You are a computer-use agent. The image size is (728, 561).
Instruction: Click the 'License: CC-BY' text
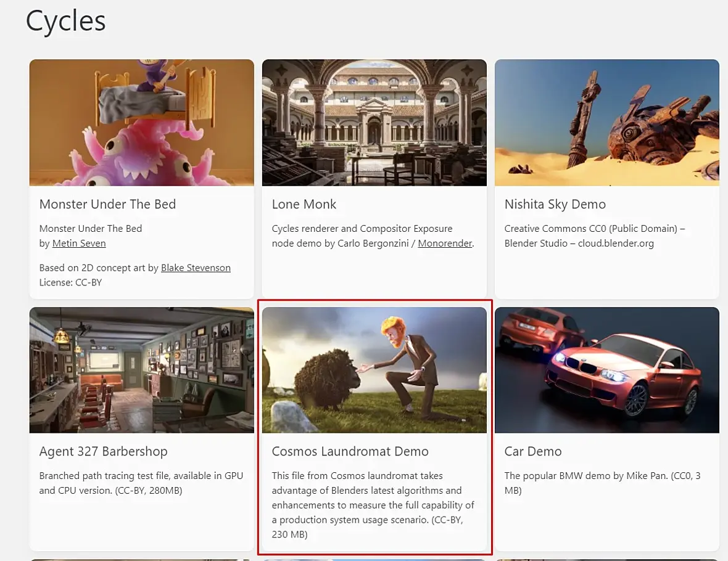point(70,282)
